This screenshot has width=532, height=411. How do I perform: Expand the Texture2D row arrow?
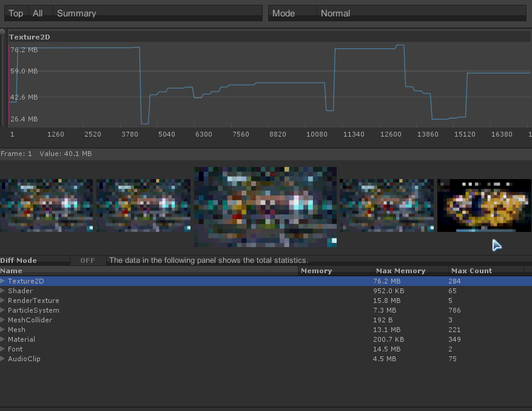pyautogui.click(x=3, y=281)
